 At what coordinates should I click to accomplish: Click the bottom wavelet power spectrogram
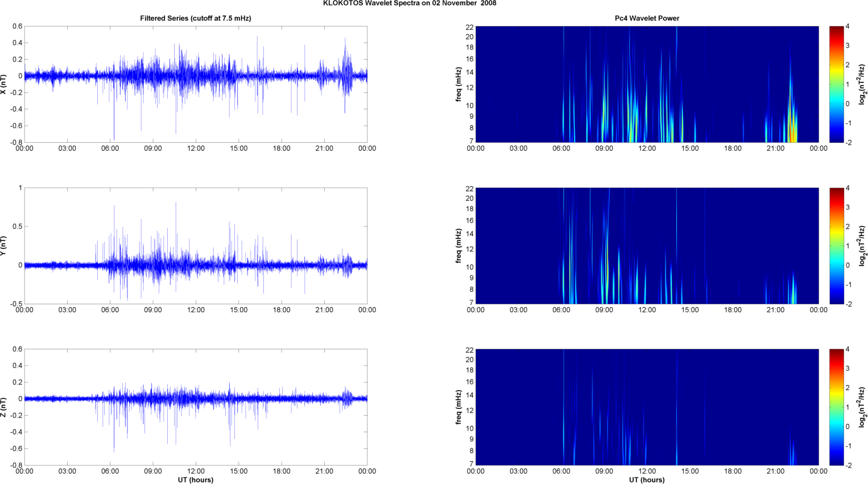647,407
